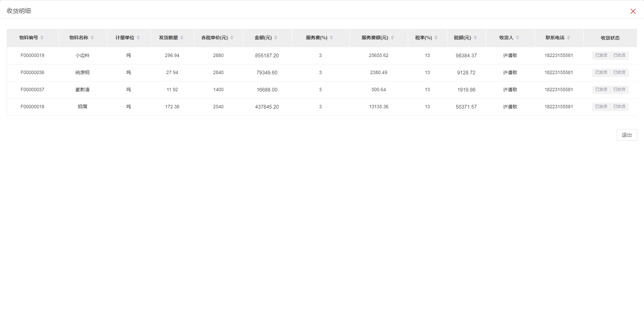Click 已收货 tag in the 钢屑 row
644x309 pixels.
coord(619,107)
